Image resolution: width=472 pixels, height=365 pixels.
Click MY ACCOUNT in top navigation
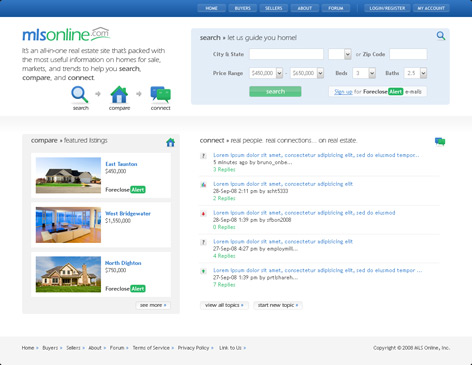[431, 8]
